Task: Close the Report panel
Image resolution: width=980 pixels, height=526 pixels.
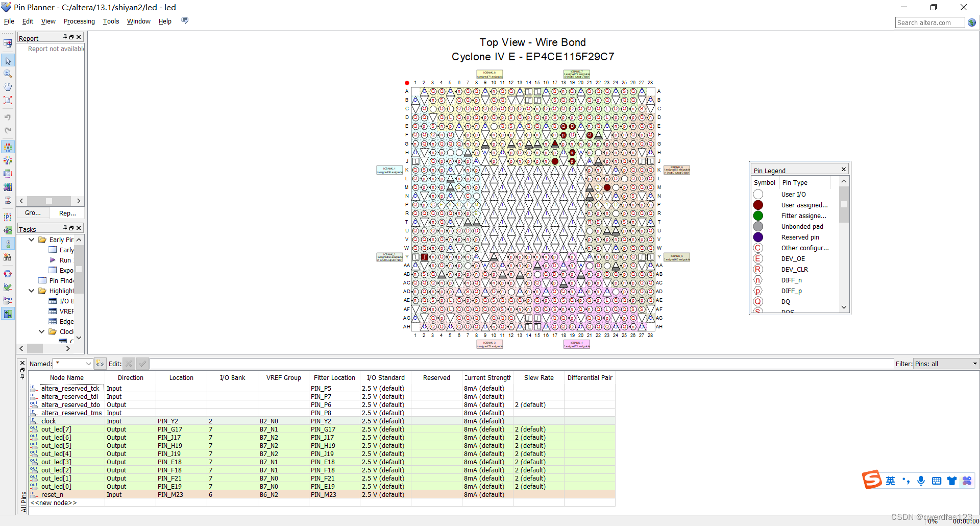Action: pyautogui.click(x=79, y=37)
